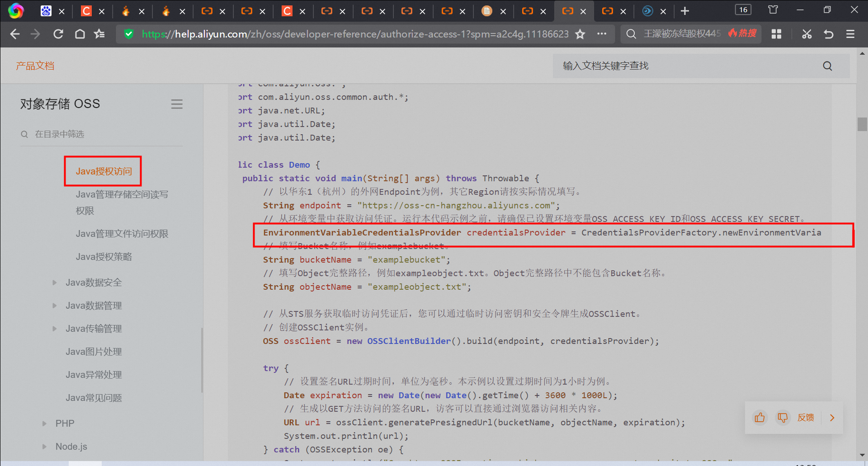Switch to the currently active Aliyun tab
Image resolution: width=868 pixels, height=466 pixels.
(568, 11)
